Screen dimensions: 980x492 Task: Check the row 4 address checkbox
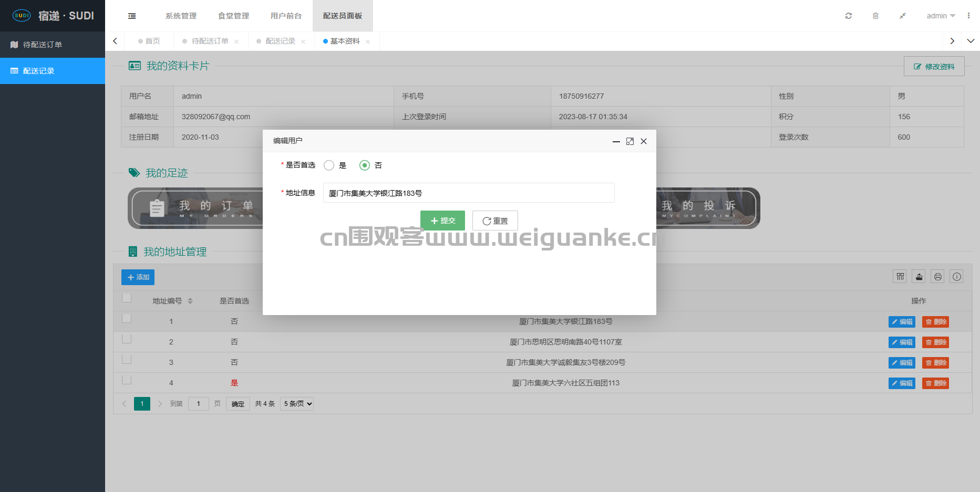click(x=127, y=380)
